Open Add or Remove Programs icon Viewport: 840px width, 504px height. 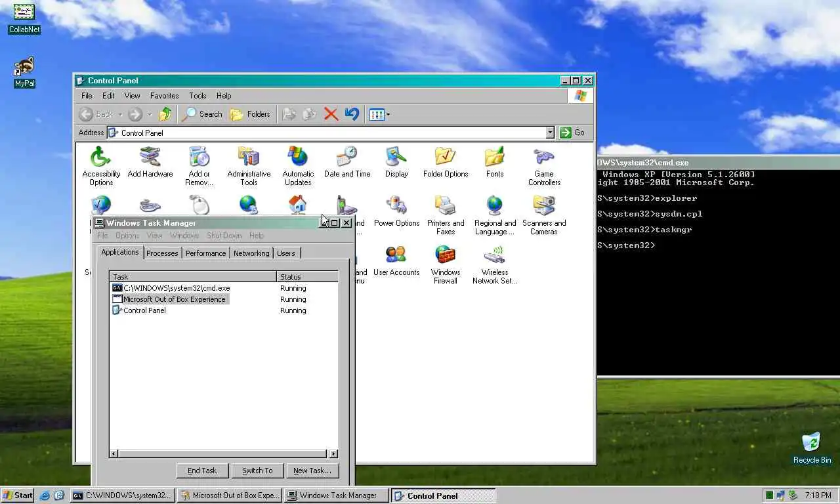coord(199,165)
